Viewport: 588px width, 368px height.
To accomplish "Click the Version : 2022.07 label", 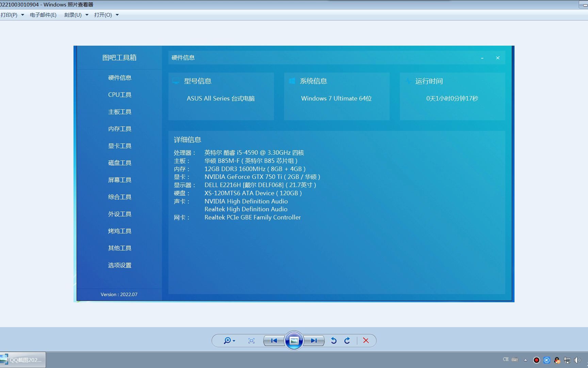I will coord(119,294).
